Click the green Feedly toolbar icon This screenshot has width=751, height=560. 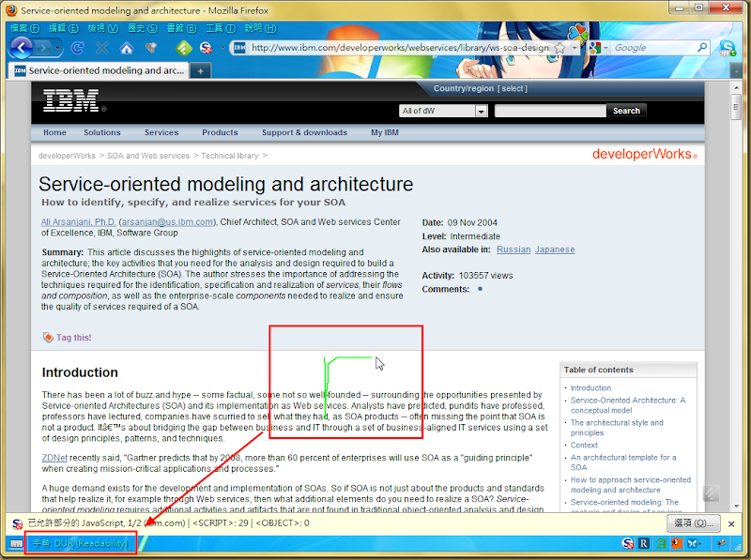pos(183,48)
